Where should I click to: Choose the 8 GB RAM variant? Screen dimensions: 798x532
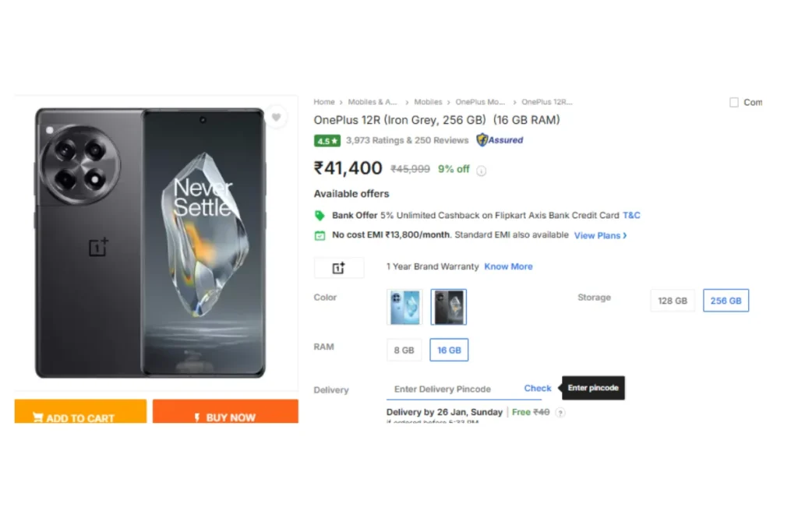coord(404,350)
